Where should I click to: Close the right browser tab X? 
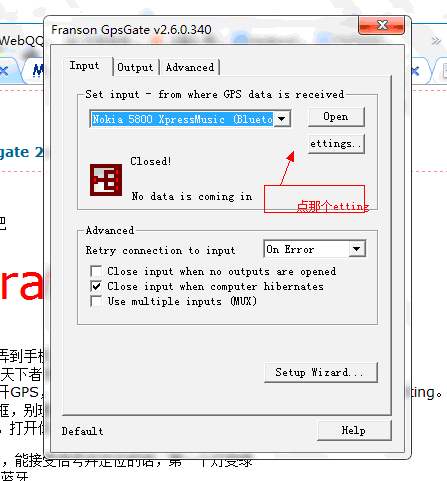point(415,71)
